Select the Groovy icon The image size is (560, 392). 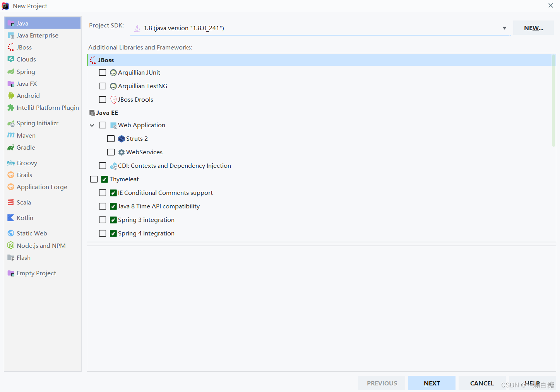click(x=11, y=163)
